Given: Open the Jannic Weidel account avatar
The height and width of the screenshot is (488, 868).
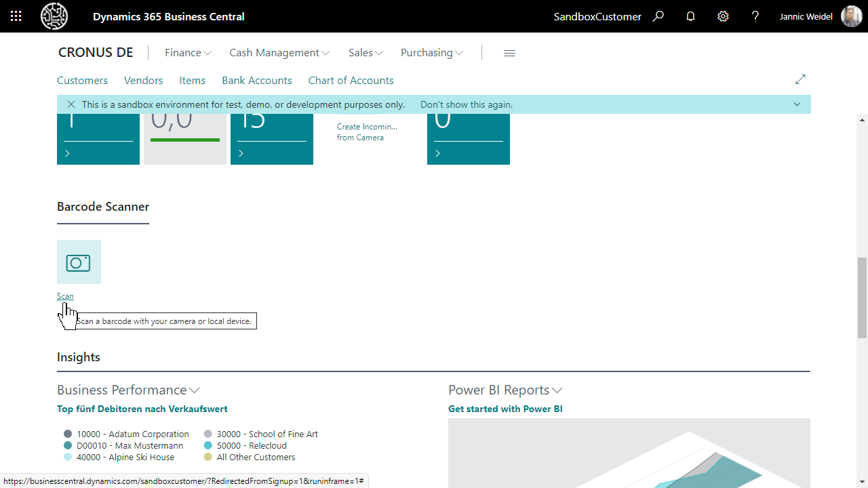Looking at the screenshot, I should pos(851,16).
